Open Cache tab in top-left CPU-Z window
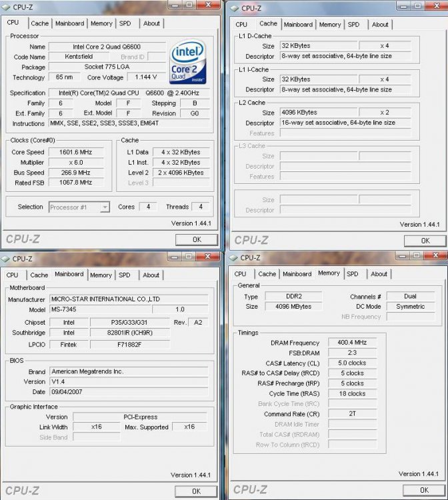This screenshot has height=500, width=448. (x=39, y=23)
